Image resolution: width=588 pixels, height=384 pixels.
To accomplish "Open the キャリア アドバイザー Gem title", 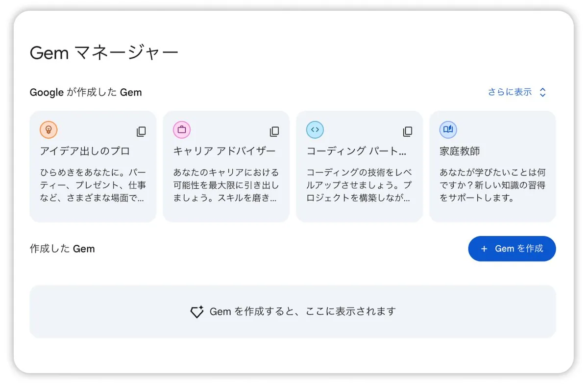I will tap(224, 151).
